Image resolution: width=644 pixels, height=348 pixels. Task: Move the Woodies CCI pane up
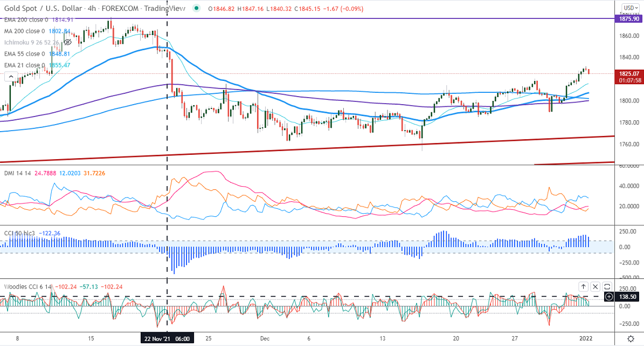(583, 286)
